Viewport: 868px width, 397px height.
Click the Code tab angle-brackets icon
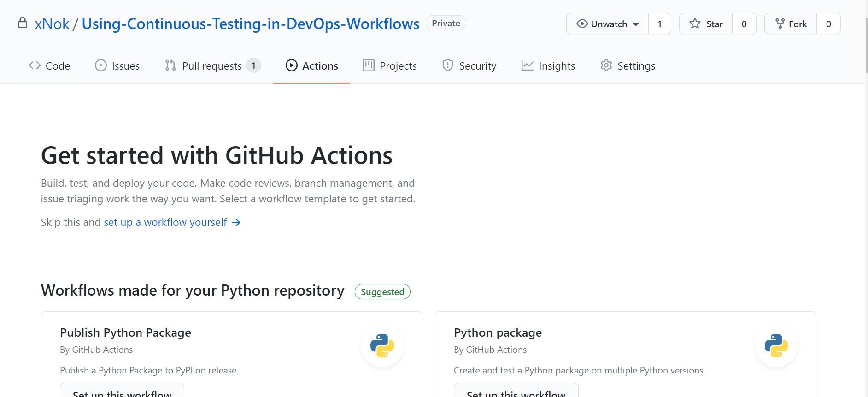pyautogui.click(x=35, y=65)
